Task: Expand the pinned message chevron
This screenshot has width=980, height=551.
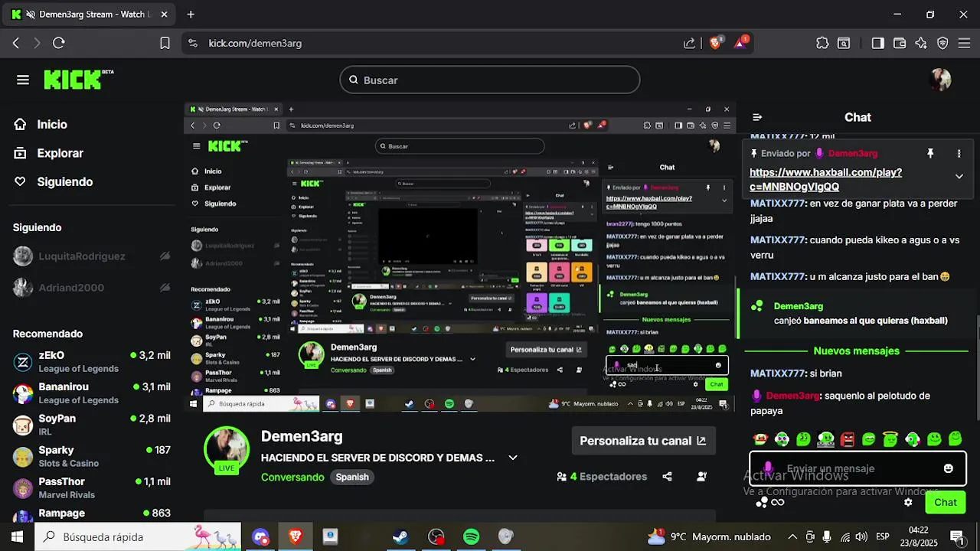Action: (x=959, y=176)
